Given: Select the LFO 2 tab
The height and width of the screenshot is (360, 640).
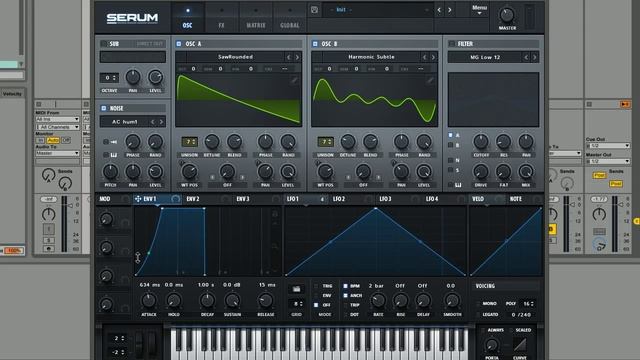Looking at the screenshot, I should tap(339, 199).
